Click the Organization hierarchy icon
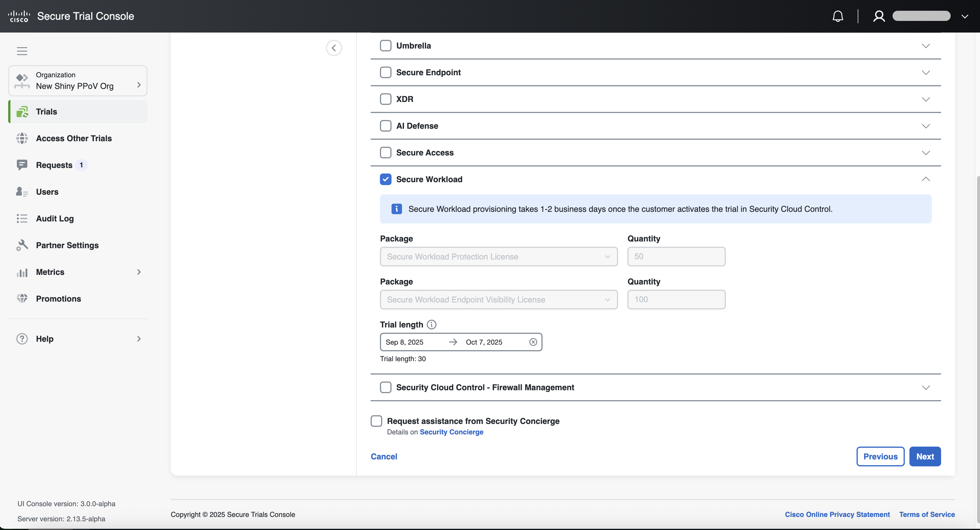This screenshot has height=530, width=980. tap(22, 81)
